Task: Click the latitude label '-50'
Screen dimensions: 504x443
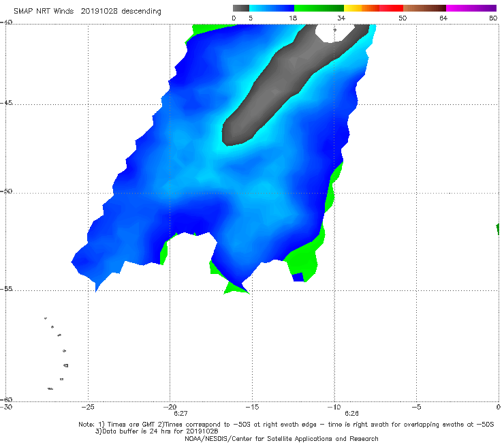Action: coord(6,191)
